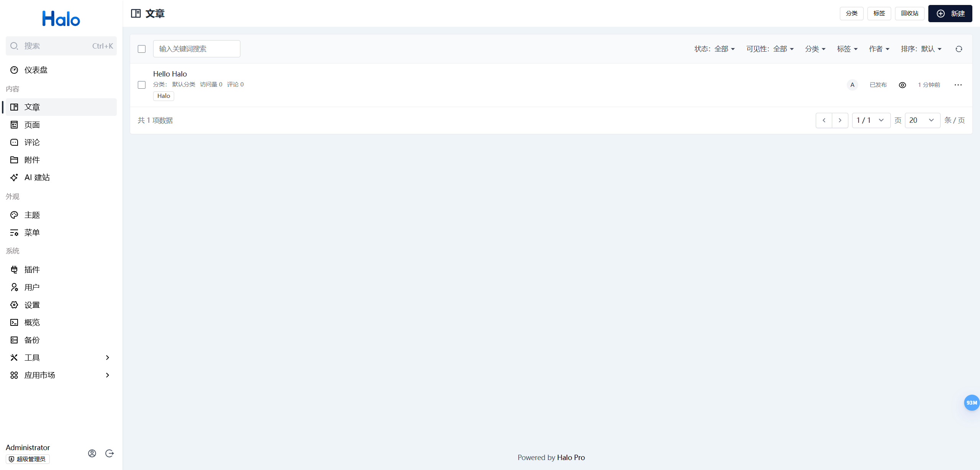Click the logout icon beside Administrator
980x470 pixels.
point(109,453)
